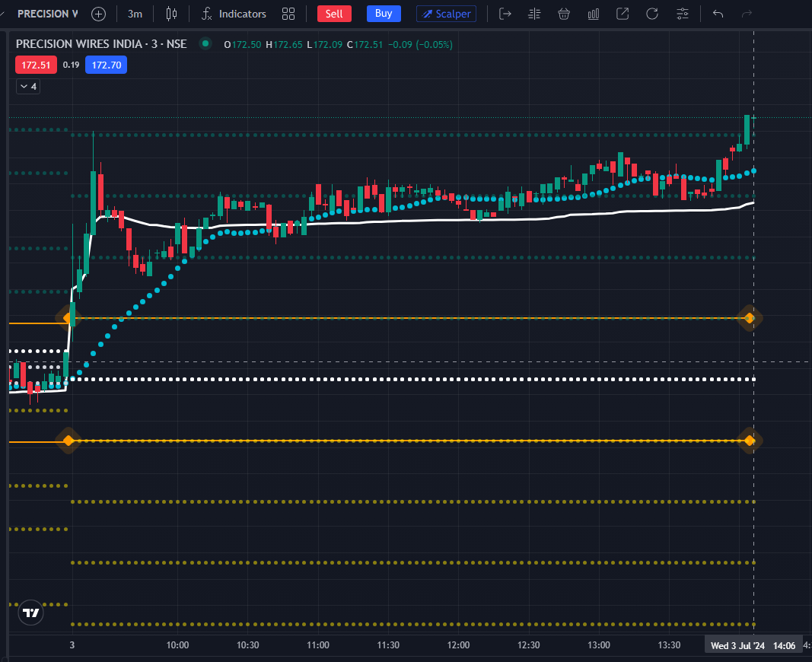
Task: Select upper orange line right diamond handle
Action: tap(750, 318)
